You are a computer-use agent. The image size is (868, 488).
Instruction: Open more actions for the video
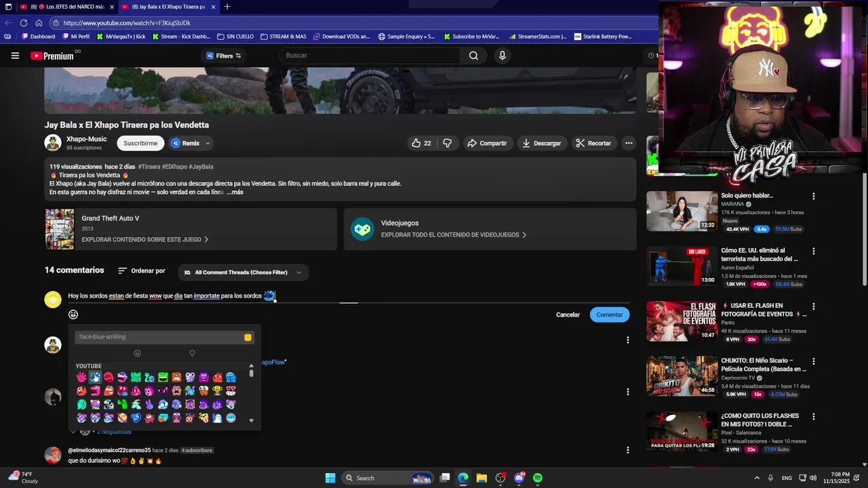(629, 143)
